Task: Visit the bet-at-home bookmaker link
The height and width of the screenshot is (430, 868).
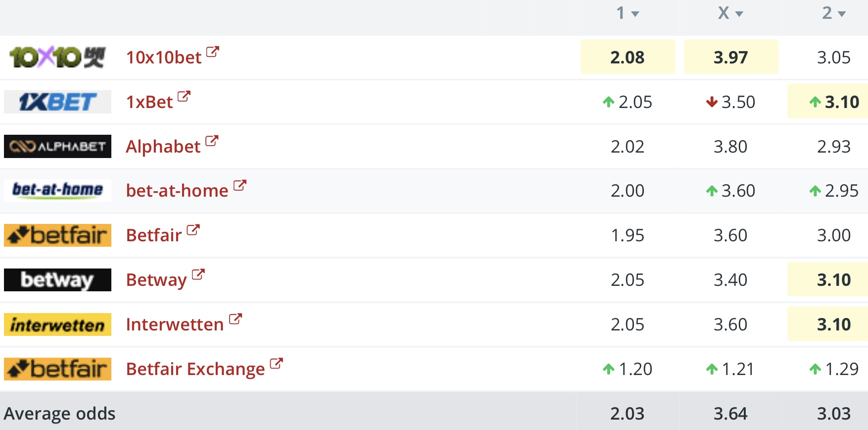Action: (177, 191)
